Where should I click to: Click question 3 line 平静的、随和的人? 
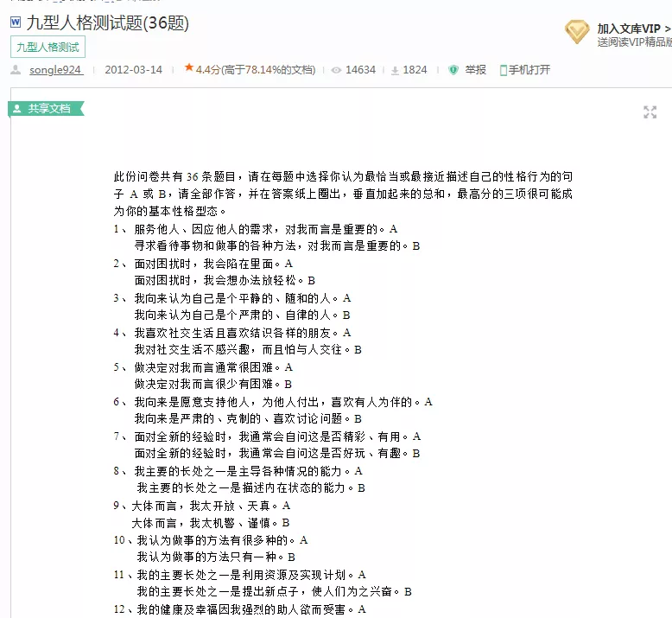[x=243, y=298]
